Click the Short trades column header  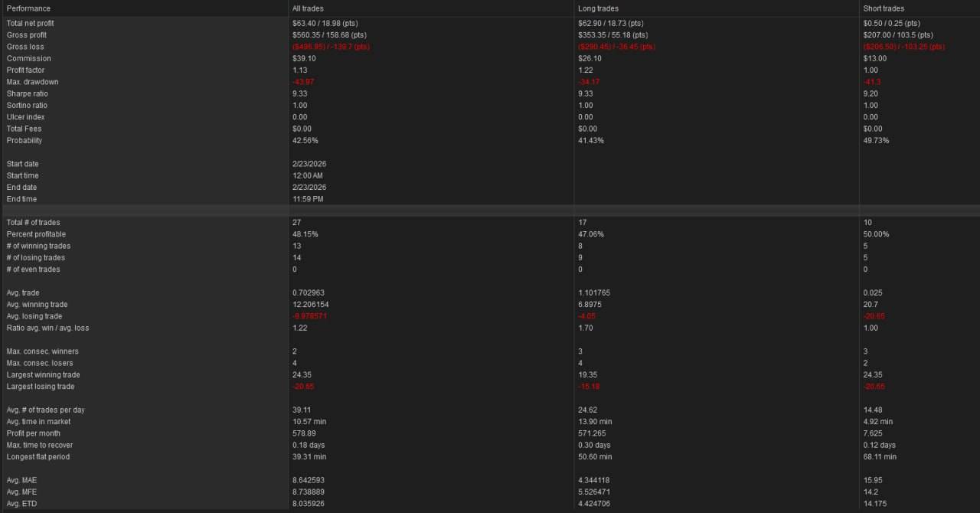coord(884,8)
